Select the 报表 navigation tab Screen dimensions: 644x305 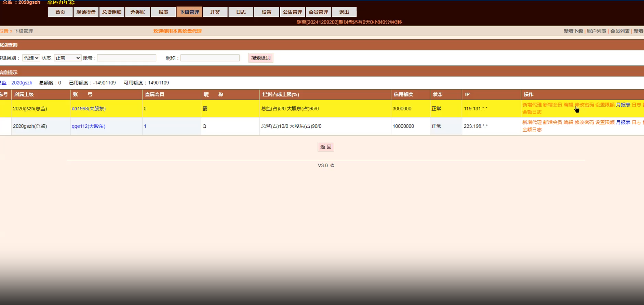pos(163,12)
